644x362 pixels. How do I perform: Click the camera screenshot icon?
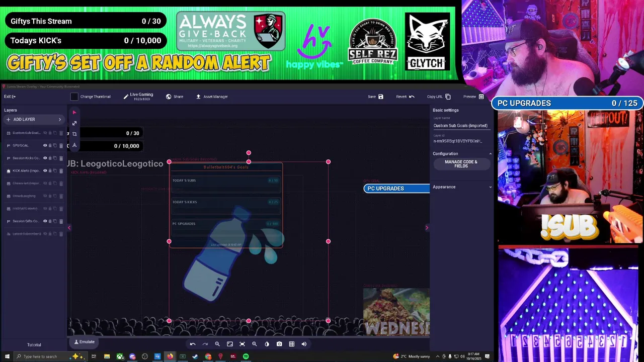[279, 344]
